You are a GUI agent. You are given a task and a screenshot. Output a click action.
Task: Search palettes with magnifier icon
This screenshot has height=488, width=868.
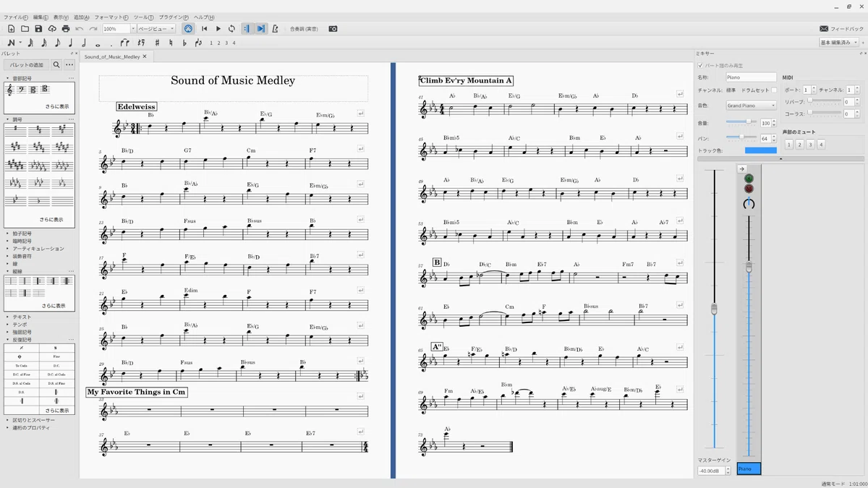[56, 65]
